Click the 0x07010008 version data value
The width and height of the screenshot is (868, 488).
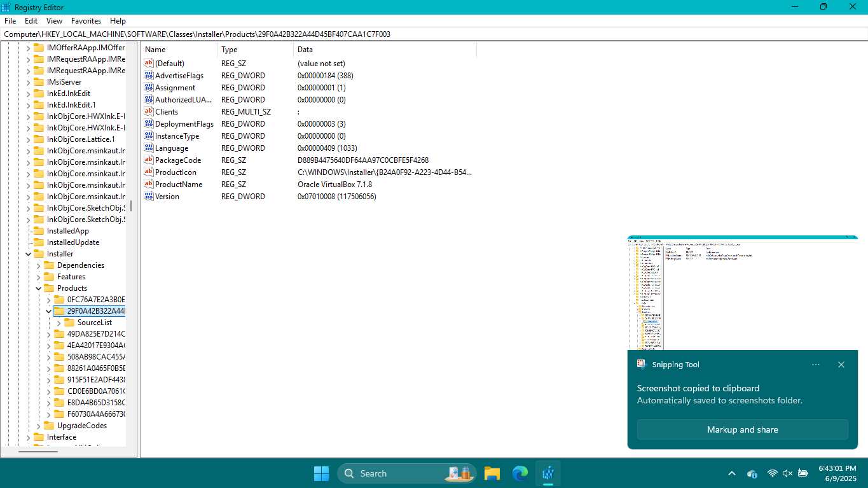pos(336,197)
